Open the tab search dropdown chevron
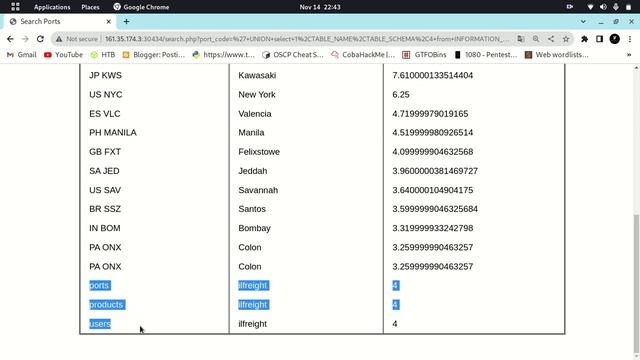The height and width of the screenshot is (360, 640). pos(583,22)
